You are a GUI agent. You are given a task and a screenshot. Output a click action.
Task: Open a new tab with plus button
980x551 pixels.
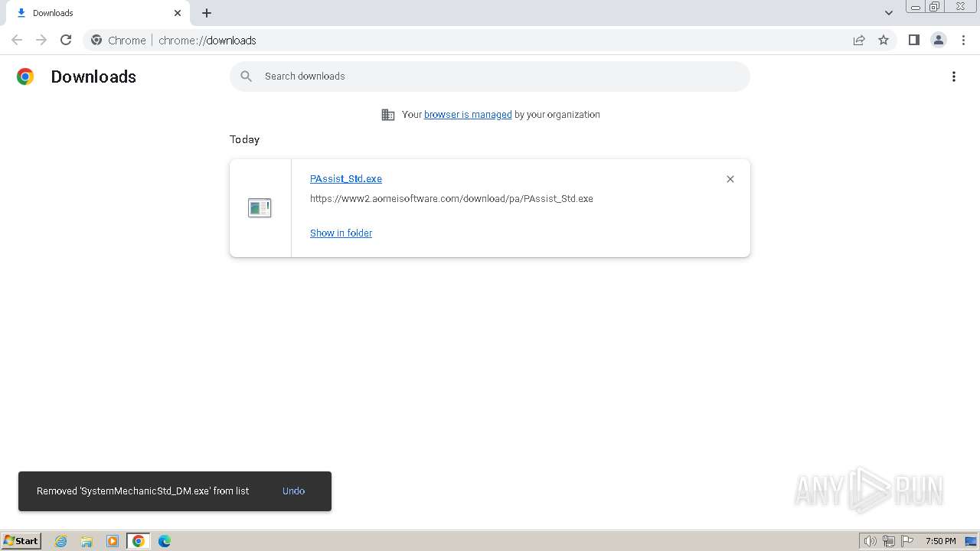(x=207, y=13)
